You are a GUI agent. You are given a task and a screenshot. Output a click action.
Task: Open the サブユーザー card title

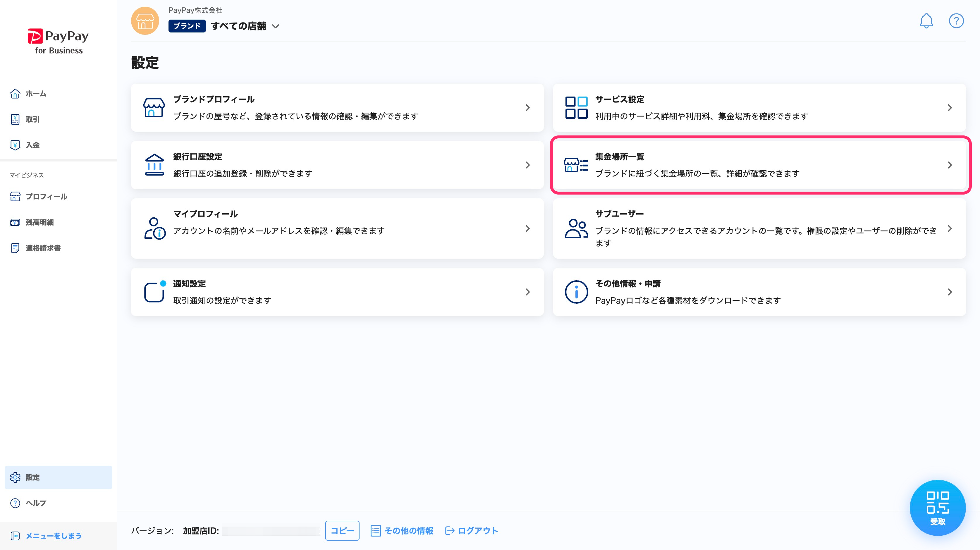point(619,214)
